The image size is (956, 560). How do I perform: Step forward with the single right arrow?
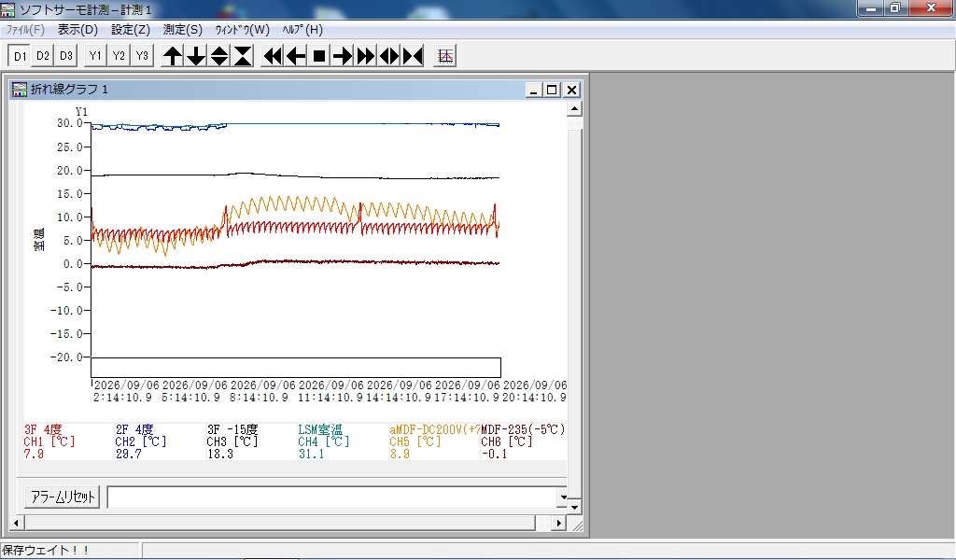342,56
